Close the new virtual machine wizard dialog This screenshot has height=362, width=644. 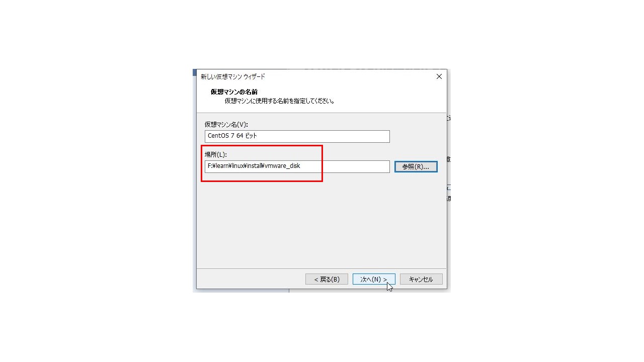click(439, 76)
